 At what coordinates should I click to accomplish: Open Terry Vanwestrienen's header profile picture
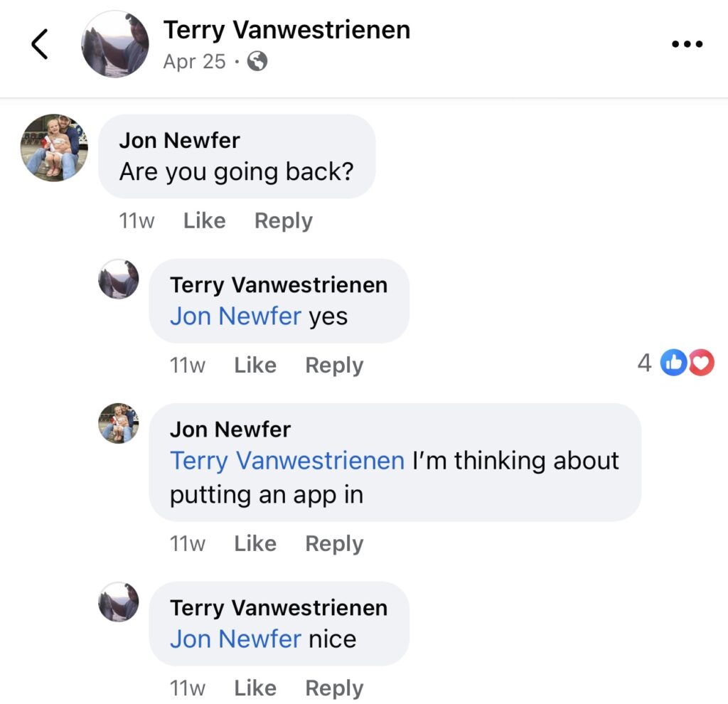click(115, 44)
